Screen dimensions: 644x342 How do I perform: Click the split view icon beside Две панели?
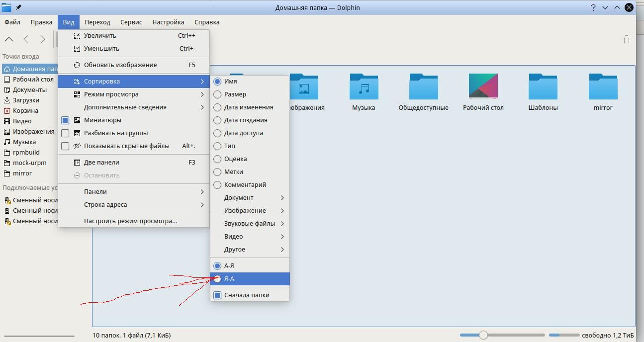[x=77, y=163]
